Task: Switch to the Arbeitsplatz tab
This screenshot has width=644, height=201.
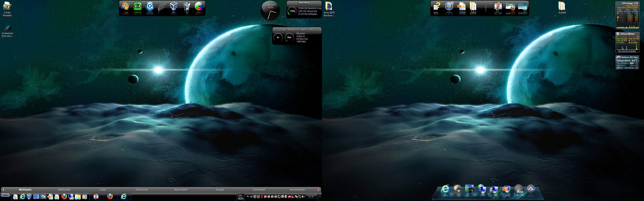Action: pos(64,190)
